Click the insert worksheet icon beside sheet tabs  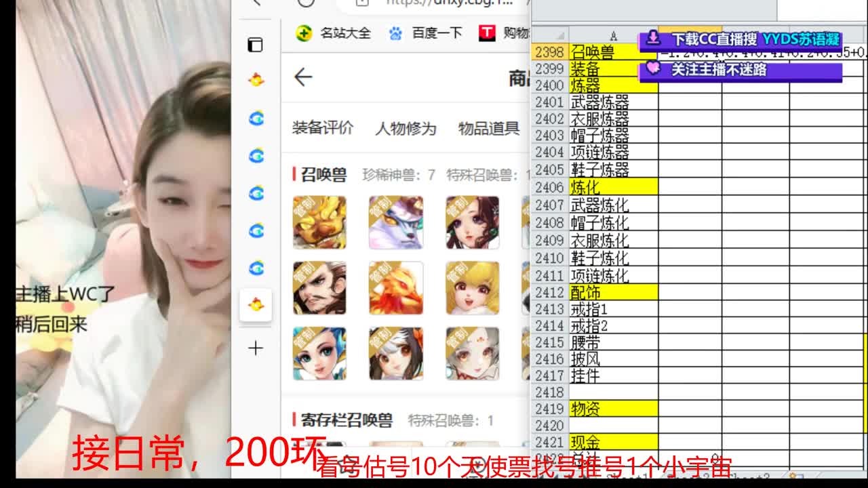[x=791, y=474]
